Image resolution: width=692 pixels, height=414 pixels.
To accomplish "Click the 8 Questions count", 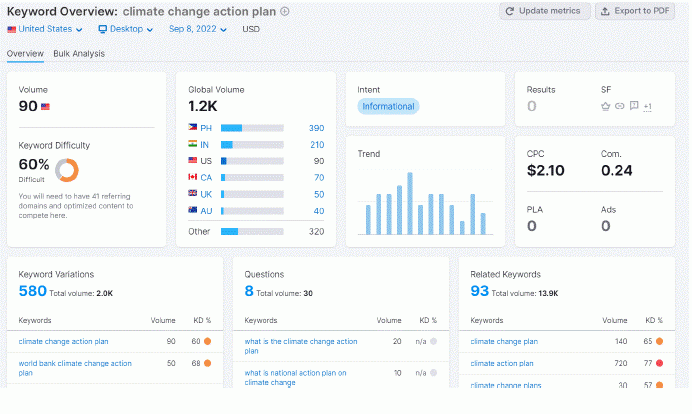I will (x=249, y=291).
